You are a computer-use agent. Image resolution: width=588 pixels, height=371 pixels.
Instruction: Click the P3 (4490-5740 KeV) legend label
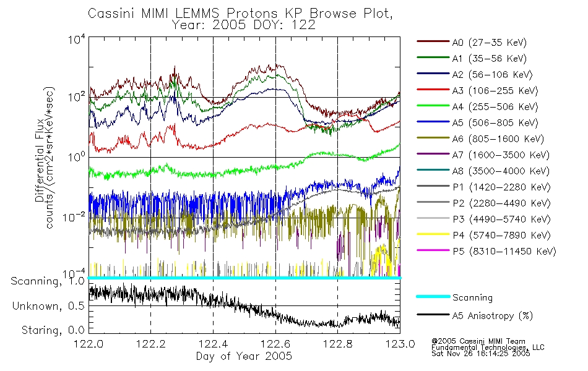tap(501, 220)
